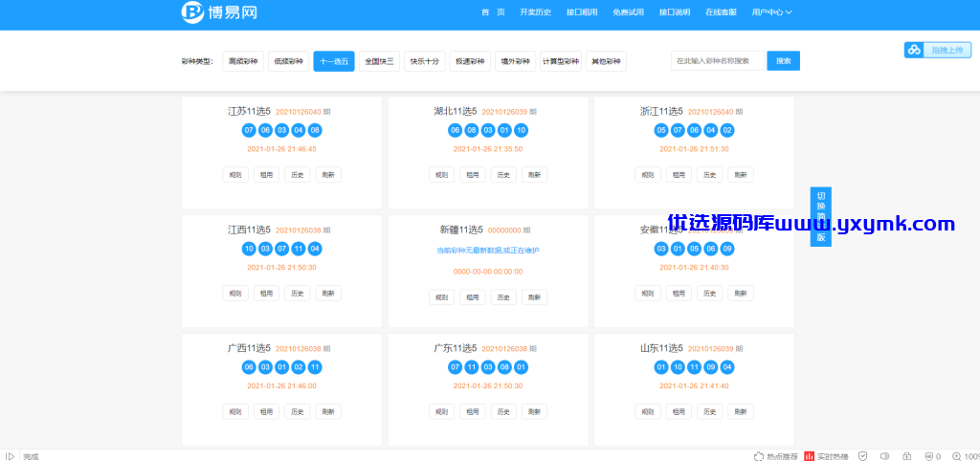
Task: Open the 免费试用 nav item
Action: (x=628, y=12)
